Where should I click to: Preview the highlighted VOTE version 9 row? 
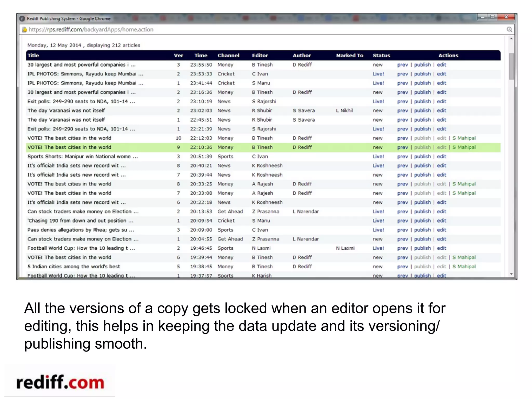pyautogui.click(x=402, y=147)
